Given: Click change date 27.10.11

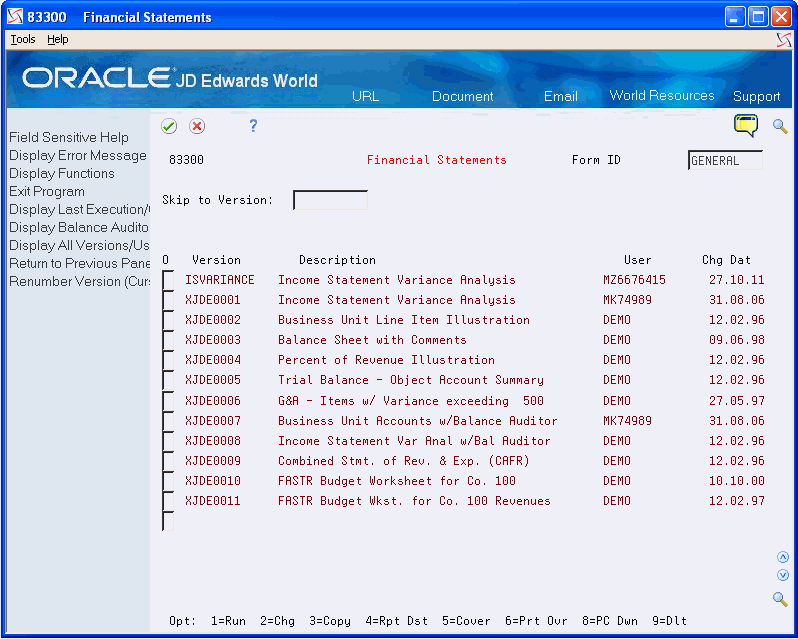Looking at the screenshot, I should coord(736,280).
